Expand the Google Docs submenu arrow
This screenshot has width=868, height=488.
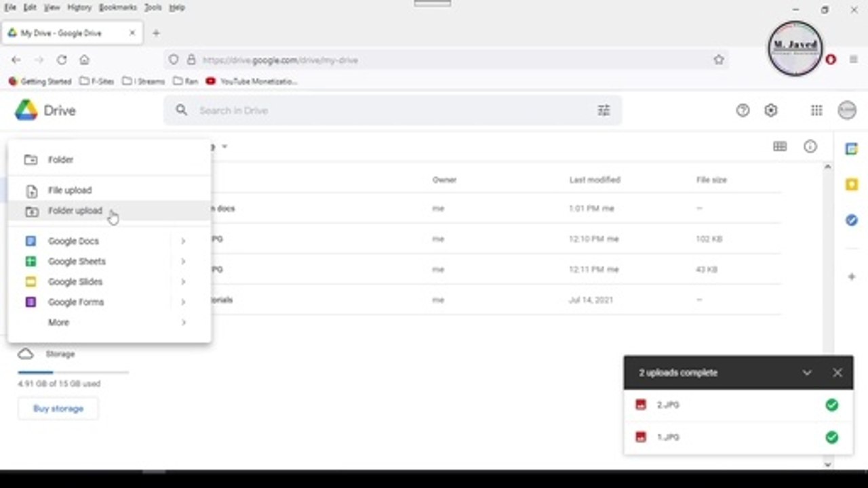pos(183,241)
